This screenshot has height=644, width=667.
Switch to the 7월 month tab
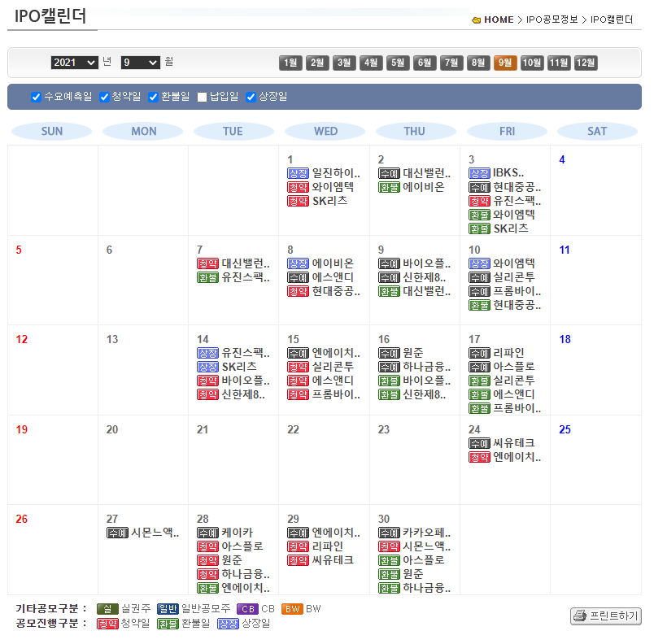451,63
